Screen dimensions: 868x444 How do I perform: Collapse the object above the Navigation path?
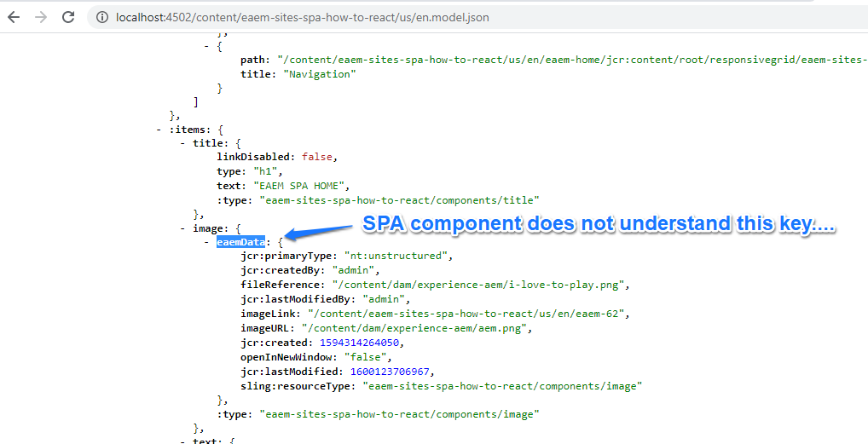206,47
